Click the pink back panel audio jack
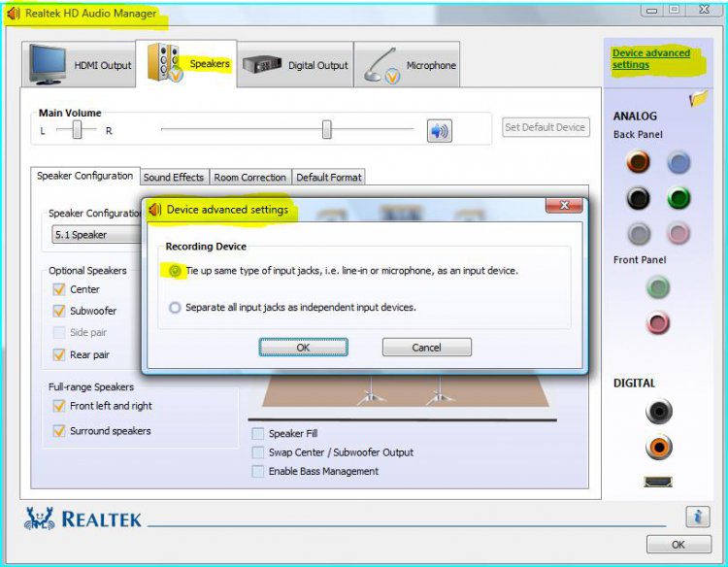 click(678, 233)
